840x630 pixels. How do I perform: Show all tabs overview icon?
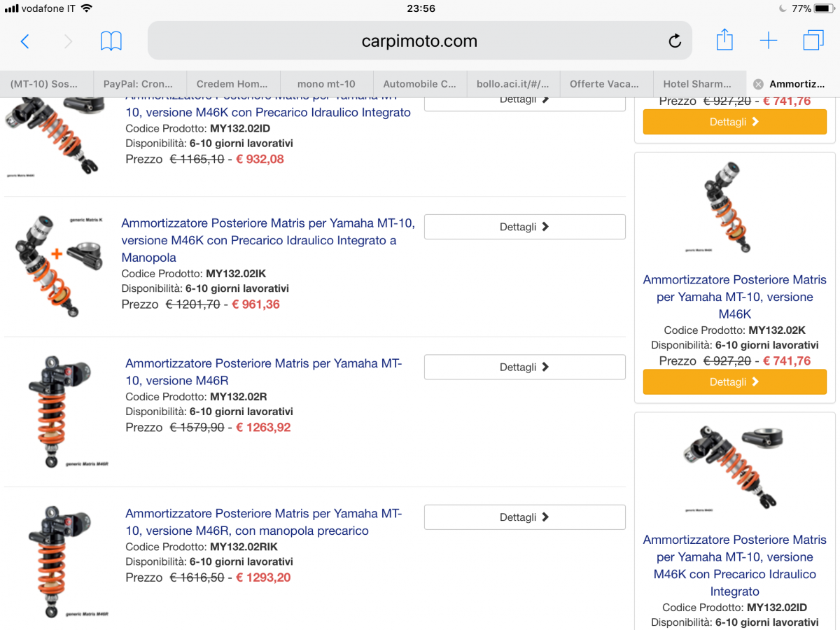tap(813, 41)
